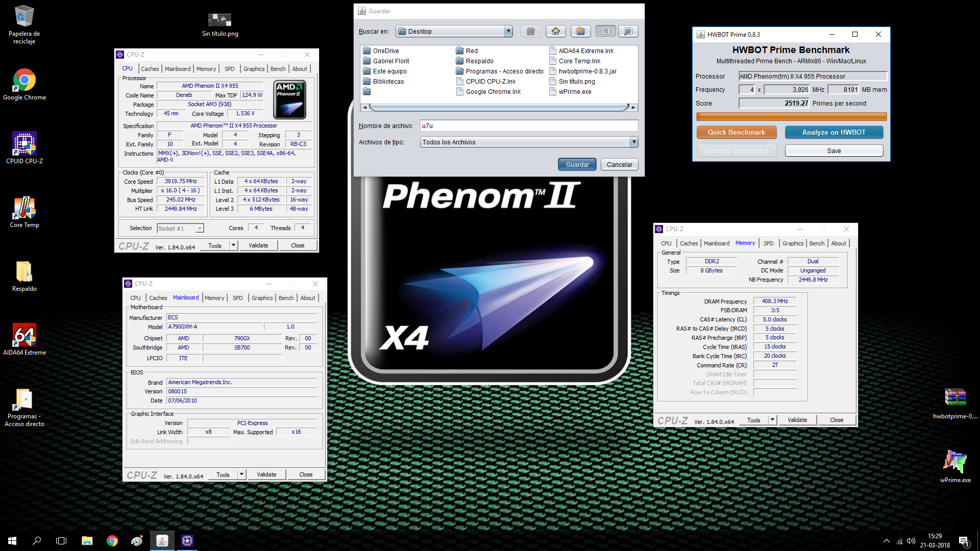Select the Este equipo folder entry
Image resolution: width=980 pixels, height=551 pixels.
pyautogui.click(x=385, y=71)
